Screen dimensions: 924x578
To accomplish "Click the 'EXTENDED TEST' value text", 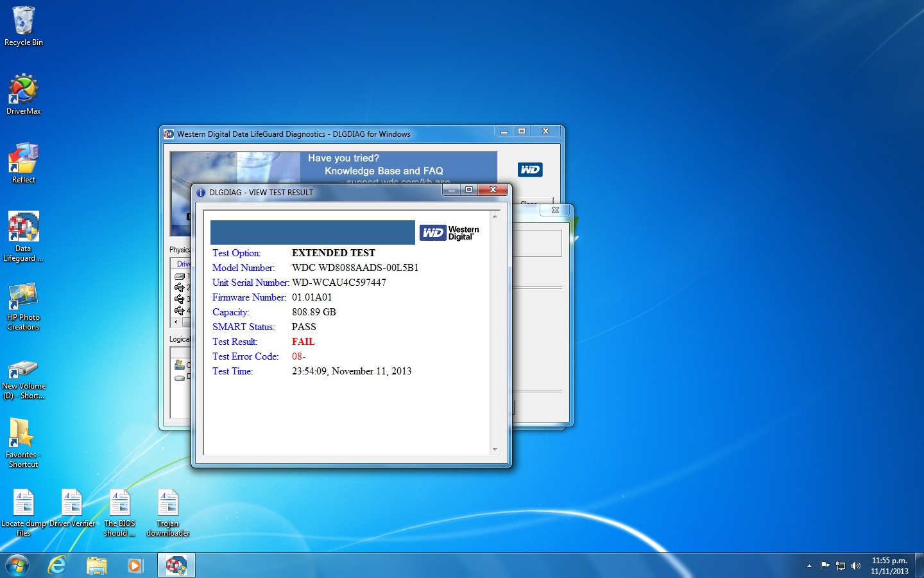I will (333, 253).
